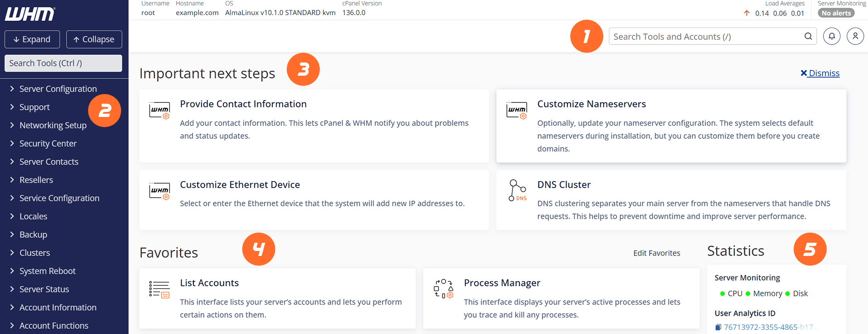Focus the sidebar Search Tools field
Viewport: 868px width, 334px height.
pos(63,63)
